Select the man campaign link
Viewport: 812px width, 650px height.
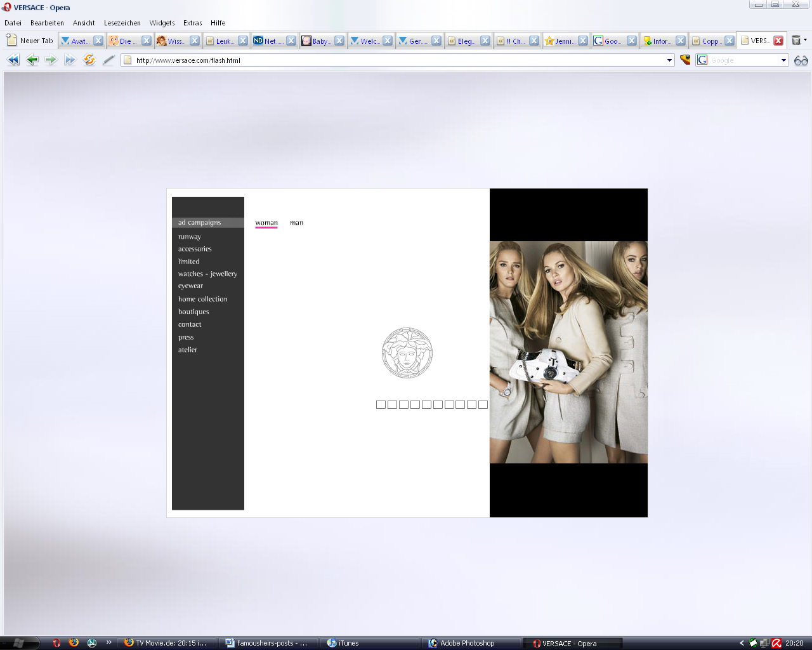[296, 223]
